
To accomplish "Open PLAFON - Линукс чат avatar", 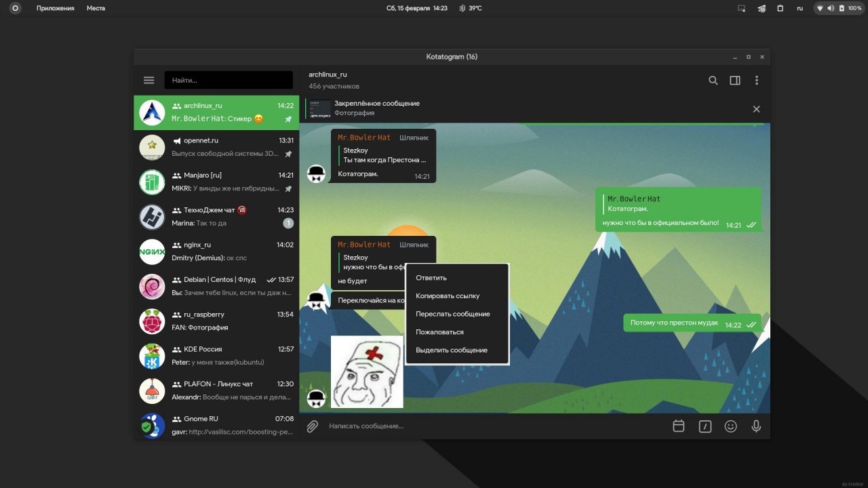I will click(x=152, y=391).
